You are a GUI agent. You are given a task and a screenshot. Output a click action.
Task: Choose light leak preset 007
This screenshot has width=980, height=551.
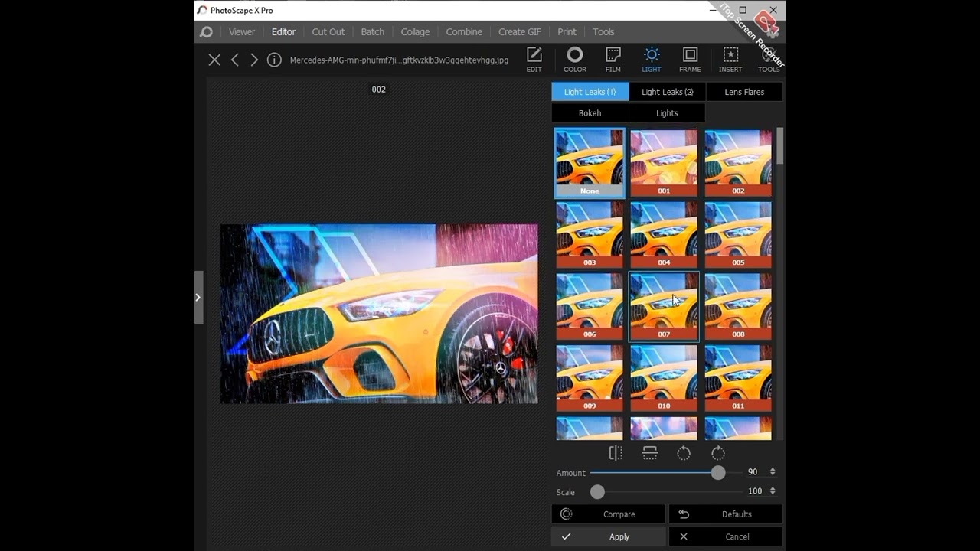664,306
